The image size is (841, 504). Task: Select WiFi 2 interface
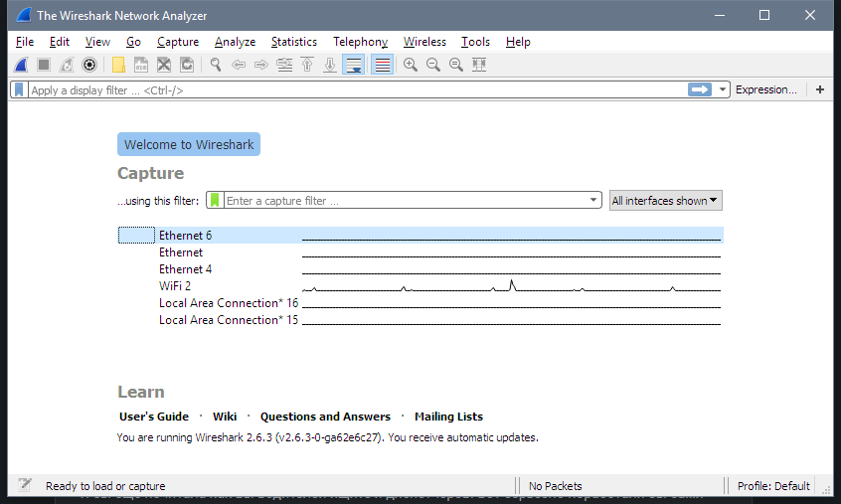tap(420, 285)
